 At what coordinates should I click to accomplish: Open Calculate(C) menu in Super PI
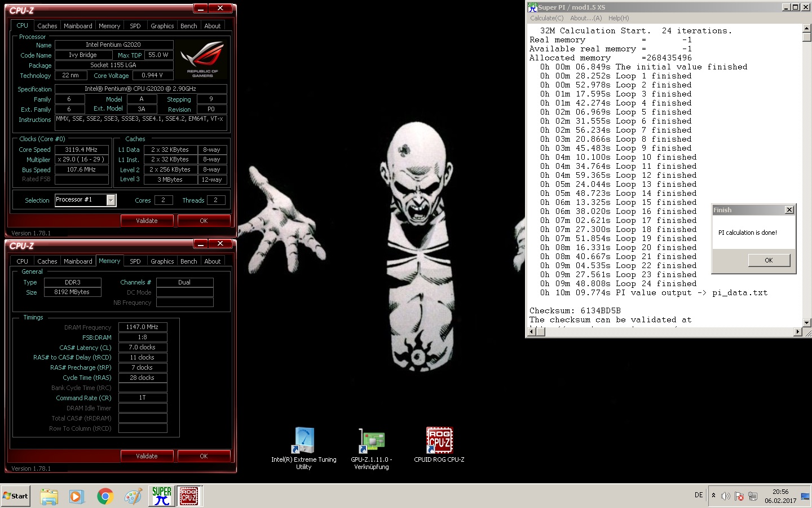coord(546,18)
